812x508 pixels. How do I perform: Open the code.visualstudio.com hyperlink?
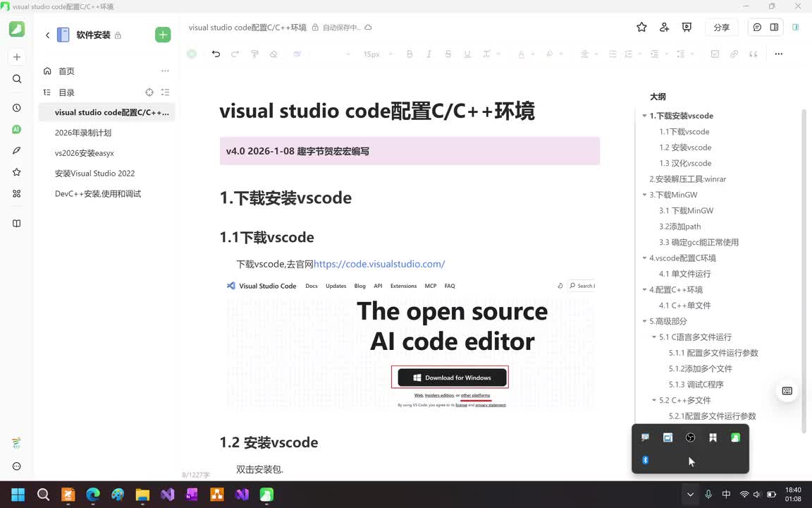click(x=379, y=264)
